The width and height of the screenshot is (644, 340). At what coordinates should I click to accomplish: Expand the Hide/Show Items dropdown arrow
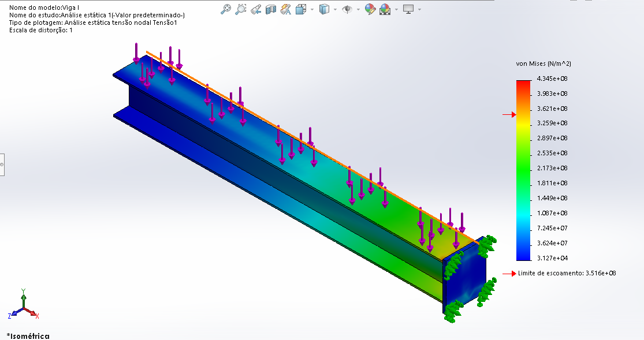click(359, 10)
